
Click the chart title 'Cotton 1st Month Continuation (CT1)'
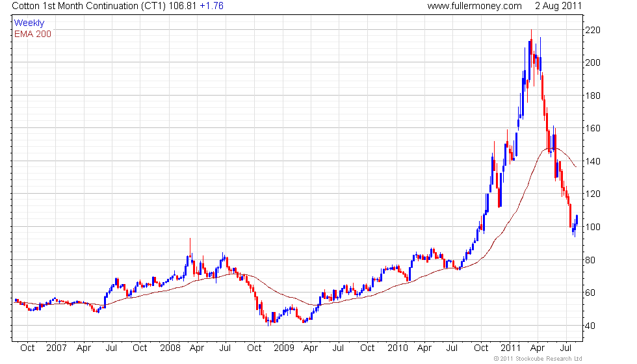89,6
